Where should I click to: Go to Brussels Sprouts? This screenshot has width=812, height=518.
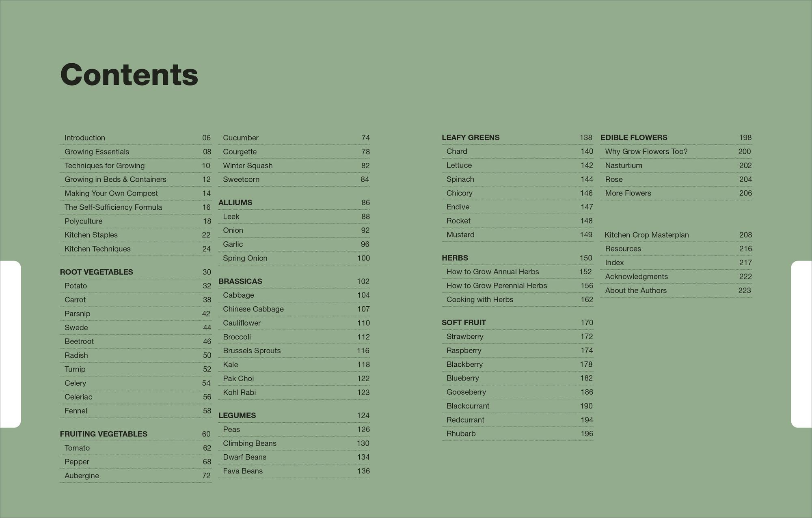coord(252,351)
